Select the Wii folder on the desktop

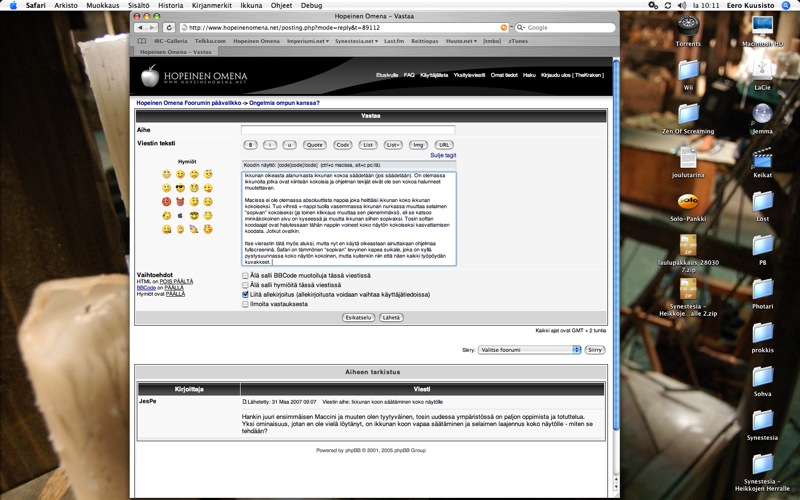[x=688, y=70]
